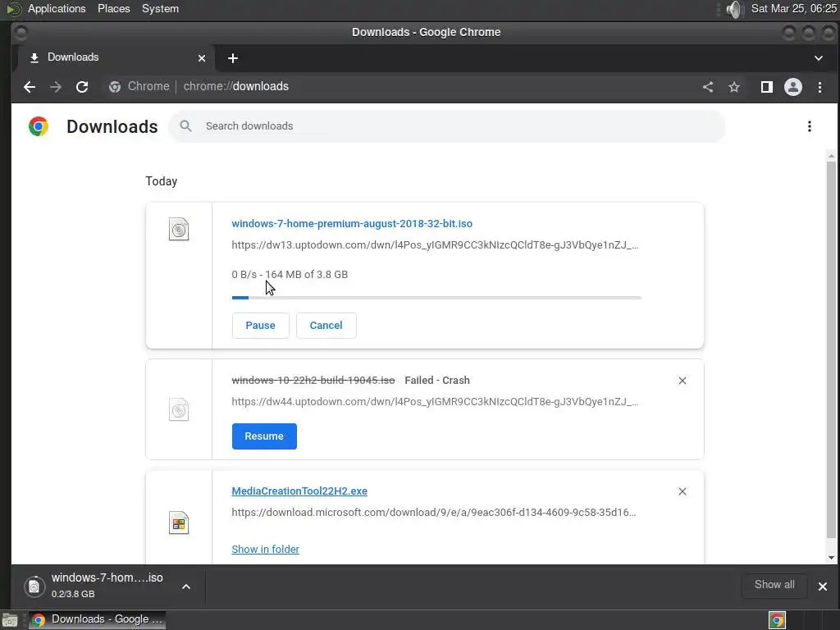Open the Places menu
This screenshot has width=840, height=630.
[x=113, y=8]
